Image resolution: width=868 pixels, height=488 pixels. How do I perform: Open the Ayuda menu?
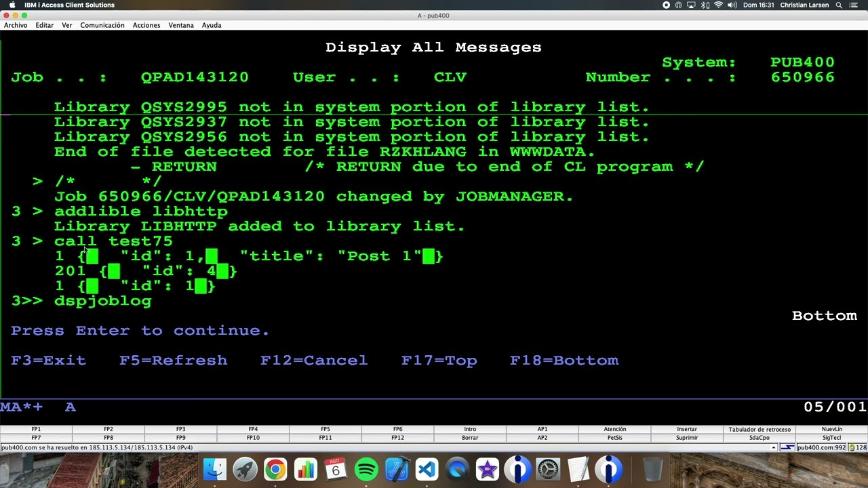coord(212,25)
